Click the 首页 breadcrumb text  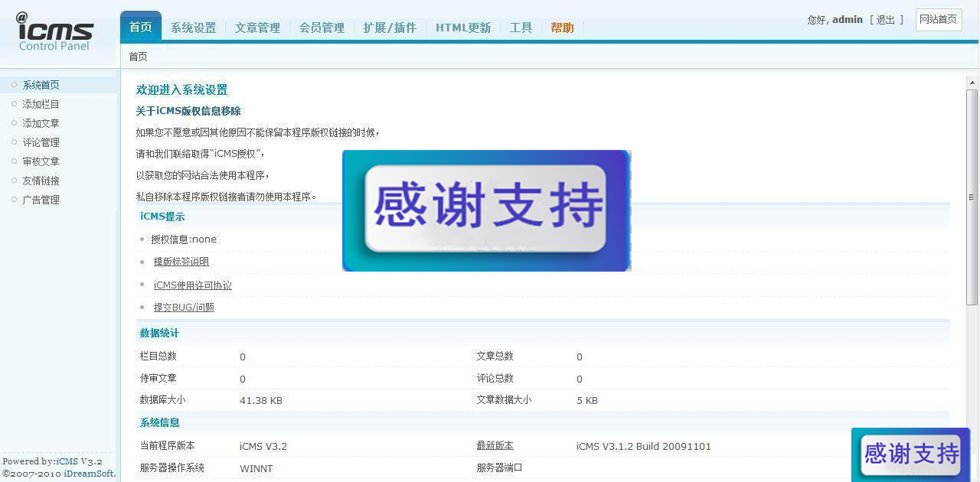coord(138,57)
